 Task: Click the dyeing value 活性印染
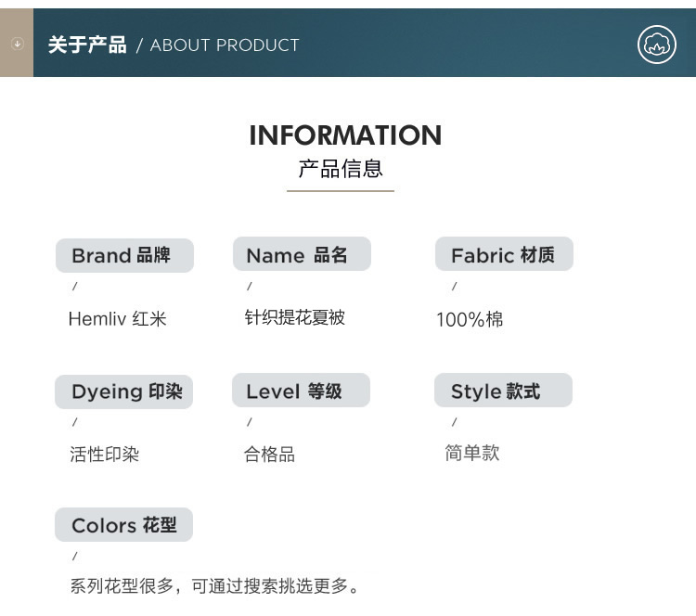[x=104, y=454]
